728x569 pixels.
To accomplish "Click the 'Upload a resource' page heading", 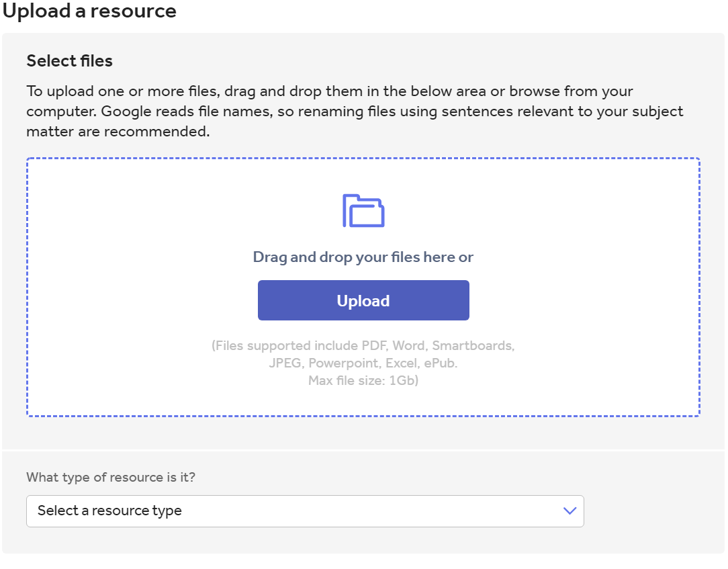I will pyautogui.click(x=89, y=11).
